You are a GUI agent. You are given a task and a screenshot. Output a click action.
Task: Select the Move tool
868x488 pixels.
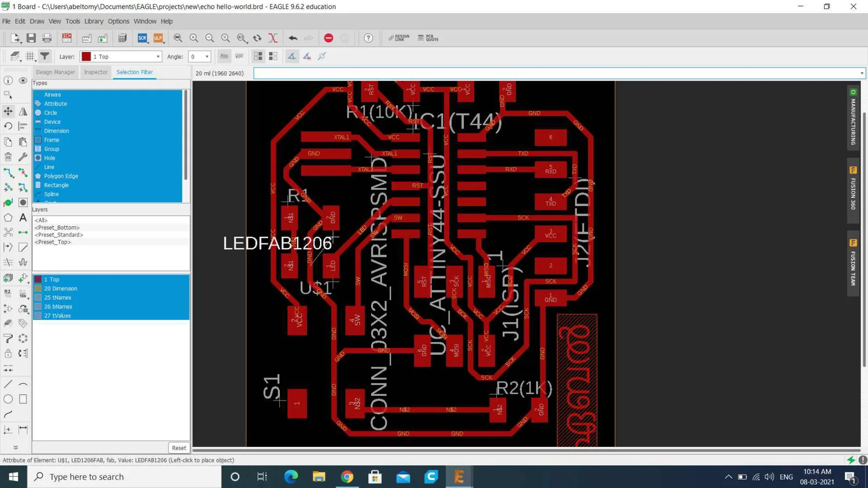pyautogui.click(x=8, y=111)
